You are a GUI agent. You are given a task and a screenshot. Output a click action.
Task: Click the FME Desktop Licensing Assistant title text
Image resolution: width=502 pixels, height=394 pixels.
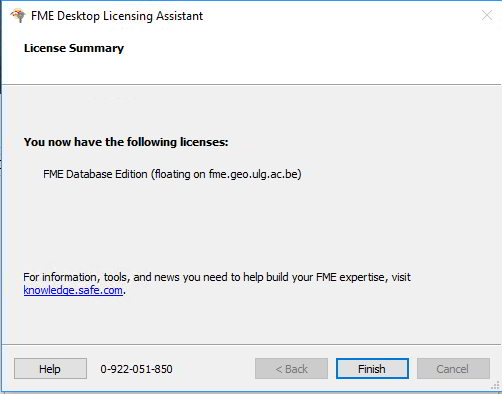point(117,16)
